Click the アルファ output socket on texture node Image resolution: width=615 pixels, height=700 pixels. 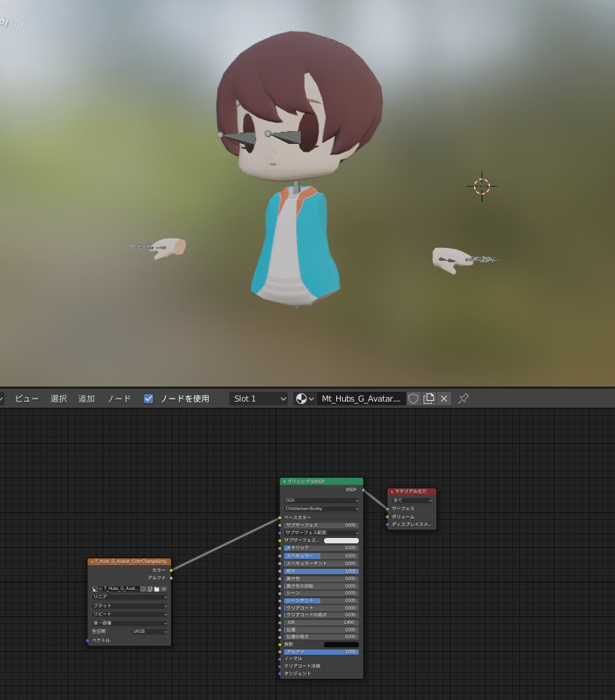point(171,578)
